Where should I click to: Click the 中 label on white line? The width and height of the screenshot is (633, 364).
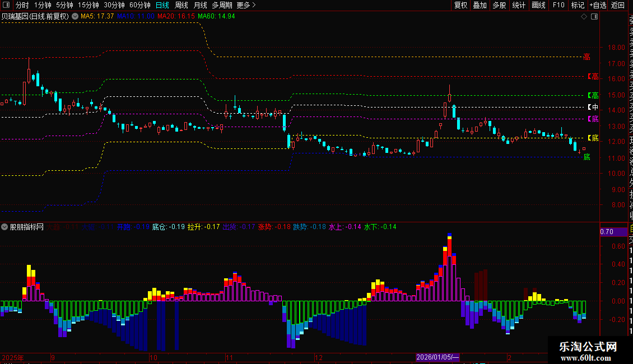(593, 107)
